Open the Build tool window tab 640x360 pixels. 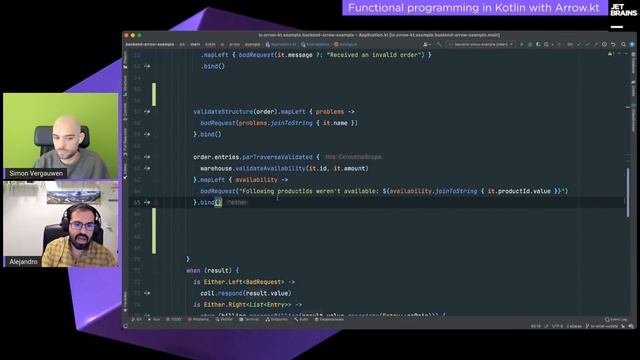(301, 320)
